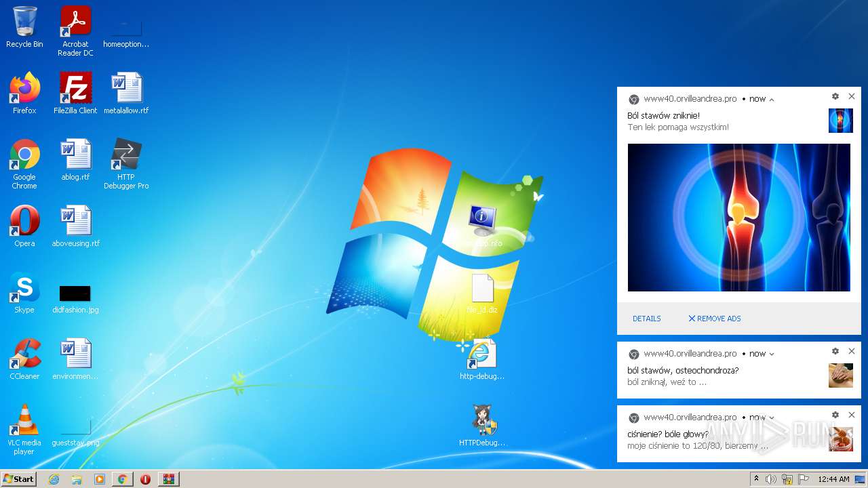868x488 pixels.
Task: Open the network tray icon
Action: [x=787, y=479]
